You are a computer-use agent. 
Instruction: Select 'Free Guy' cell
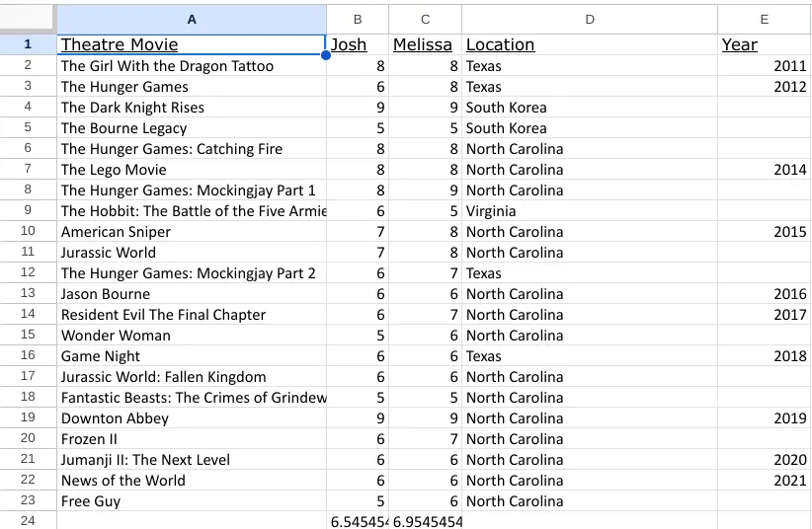192,500
